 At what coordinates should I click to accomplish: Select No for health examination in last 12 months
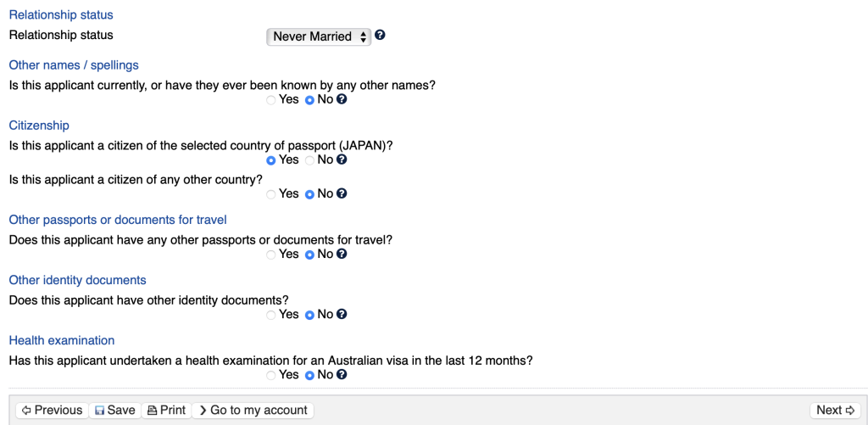coord(309,375)
